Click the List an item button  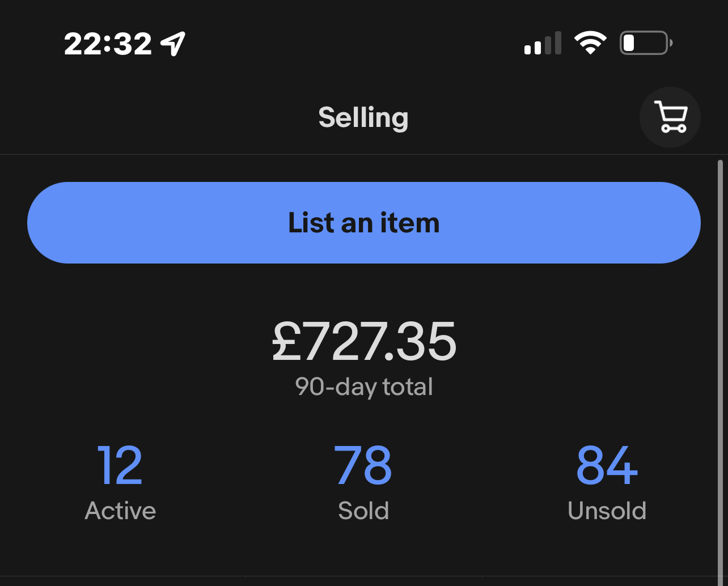coord(364,223)
